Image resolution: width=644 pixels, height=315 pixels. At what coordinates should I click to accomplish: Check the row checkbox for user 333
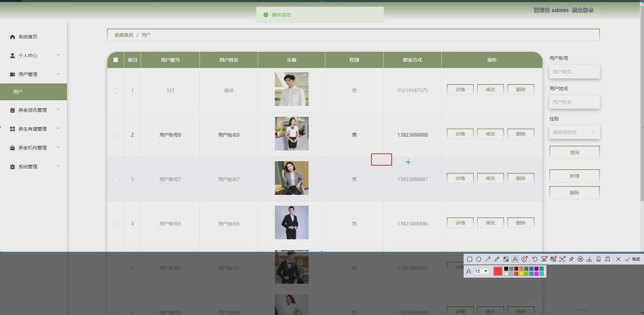click(x=116, y=91)
